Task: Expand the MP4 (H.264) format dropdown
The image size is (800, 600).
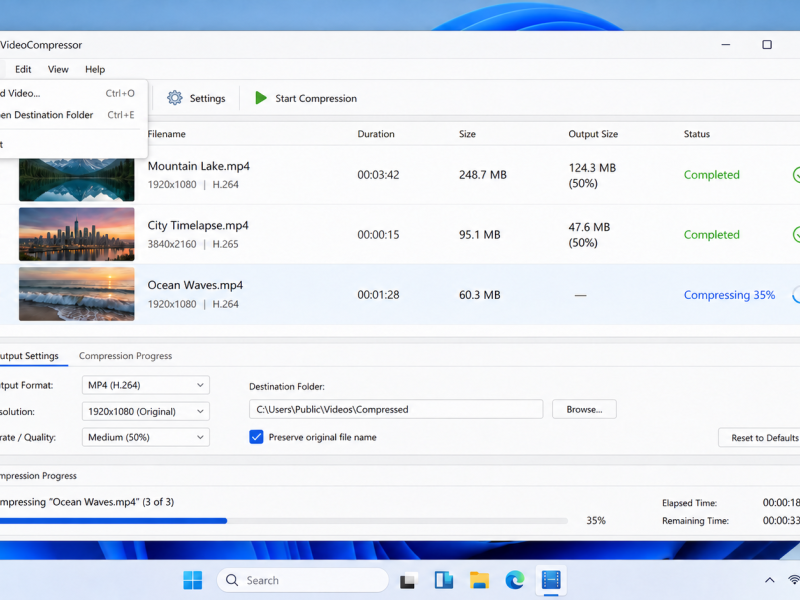Action: click(x=145, y=385)
